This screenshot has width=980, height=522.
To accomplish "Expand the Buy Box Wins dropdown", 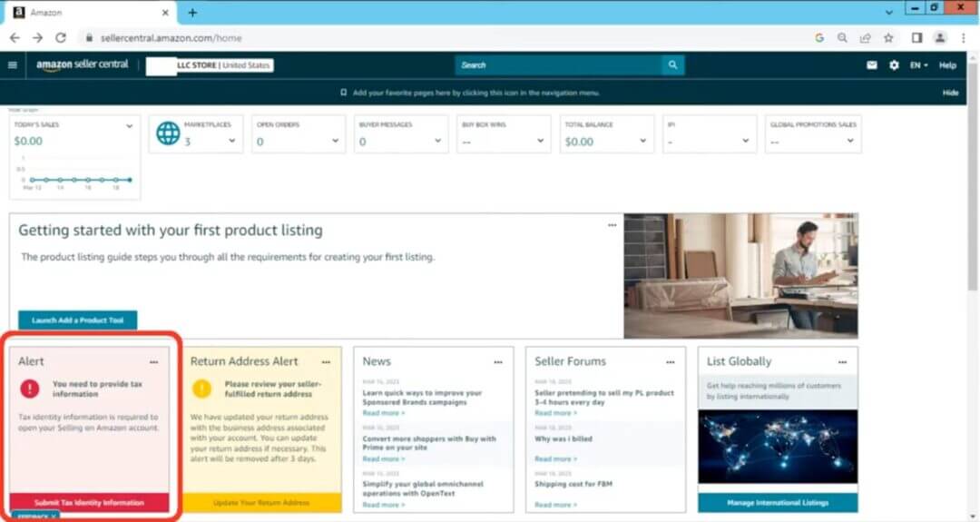I will (540, 141).
